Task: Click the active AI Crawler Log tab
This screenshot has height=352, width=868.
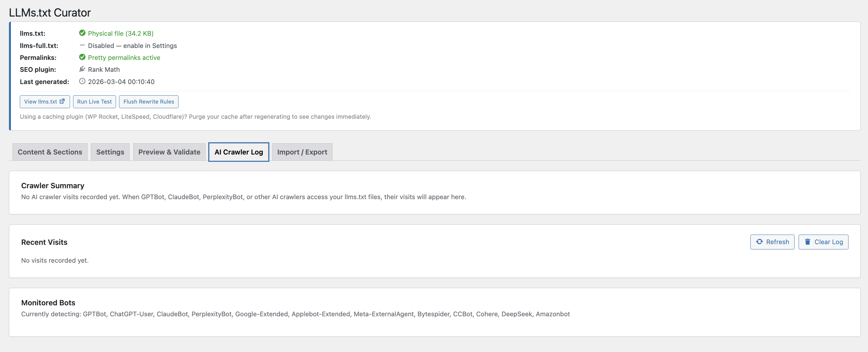Action: coord(238,152)
